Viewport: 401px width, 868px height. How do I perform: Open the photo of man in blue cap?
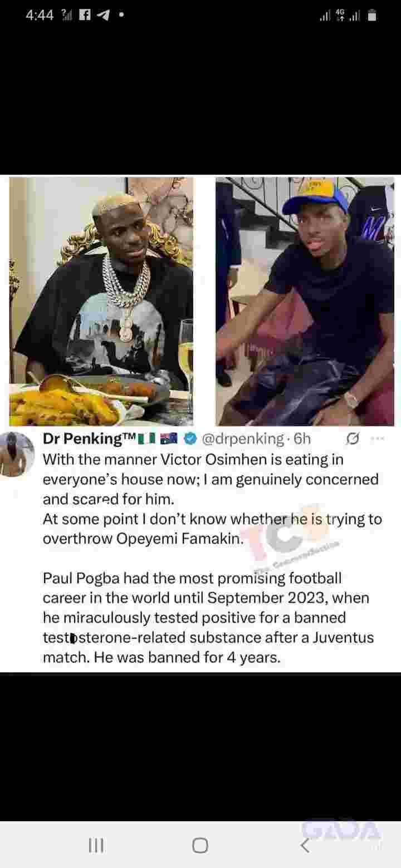[305, 301]
